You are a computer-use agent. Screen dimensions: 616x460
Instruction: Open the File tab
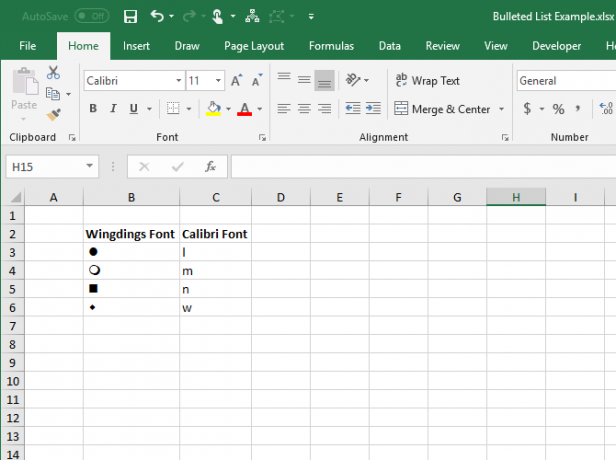28,46
